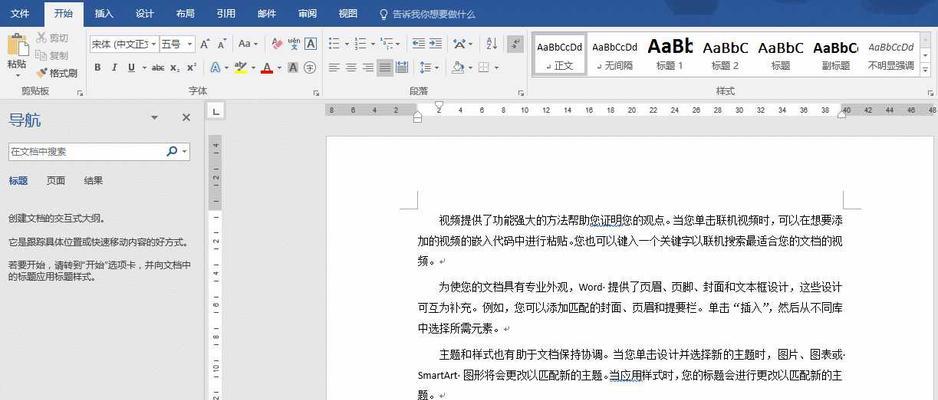The height and width of the screenshot is (400, 938).
Task: Select the 标题 1 style
Action: click(x=670, y=54)
